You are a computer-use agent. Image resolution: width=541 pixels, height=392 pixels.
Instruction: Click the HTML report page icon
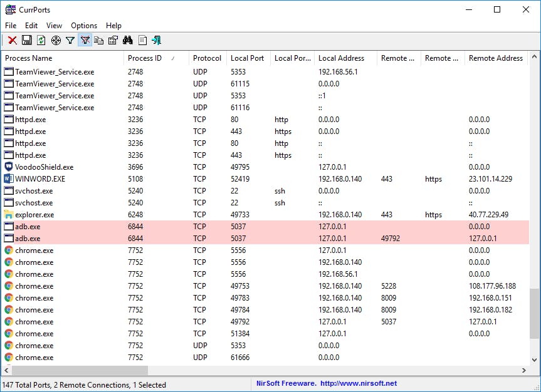142,40
